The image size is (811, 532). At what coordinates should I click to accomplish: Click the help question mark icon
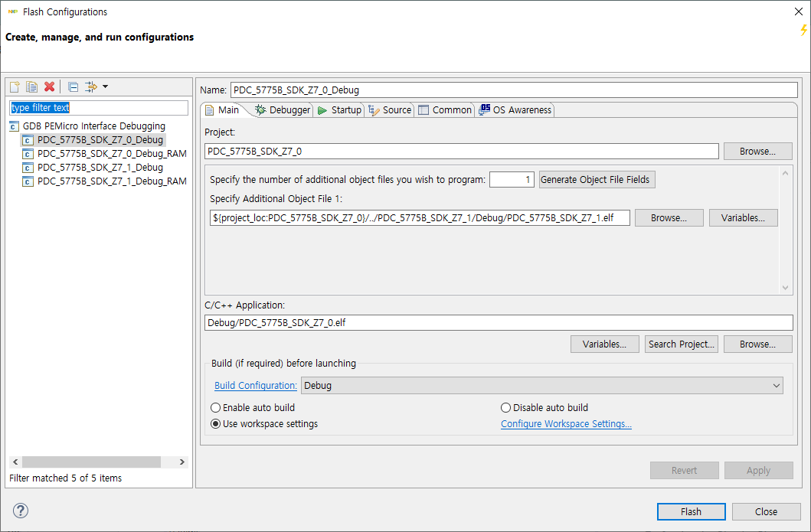tap(20, 511)
